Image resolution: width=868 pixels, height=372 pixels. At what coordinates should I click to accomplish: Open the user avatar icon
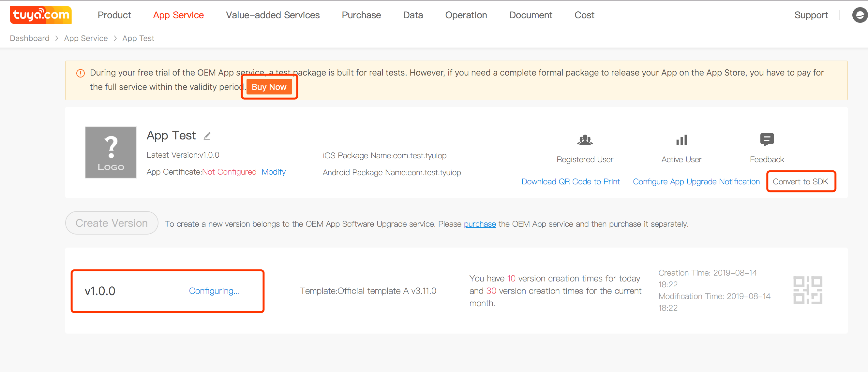tap(860, 15)
